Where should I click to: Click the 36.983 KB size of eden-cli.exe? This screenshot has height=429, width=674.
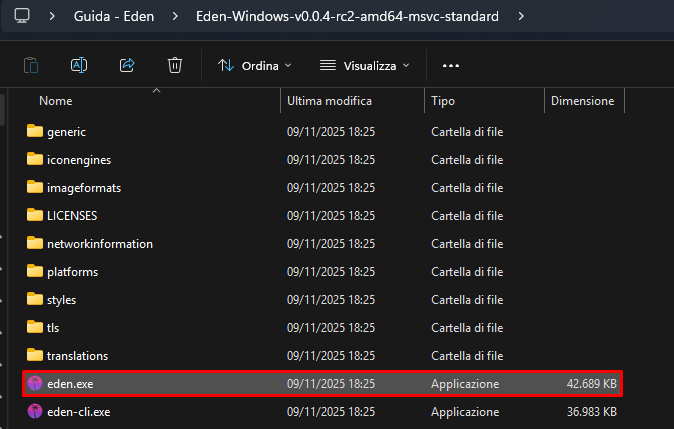click(591, 412)
